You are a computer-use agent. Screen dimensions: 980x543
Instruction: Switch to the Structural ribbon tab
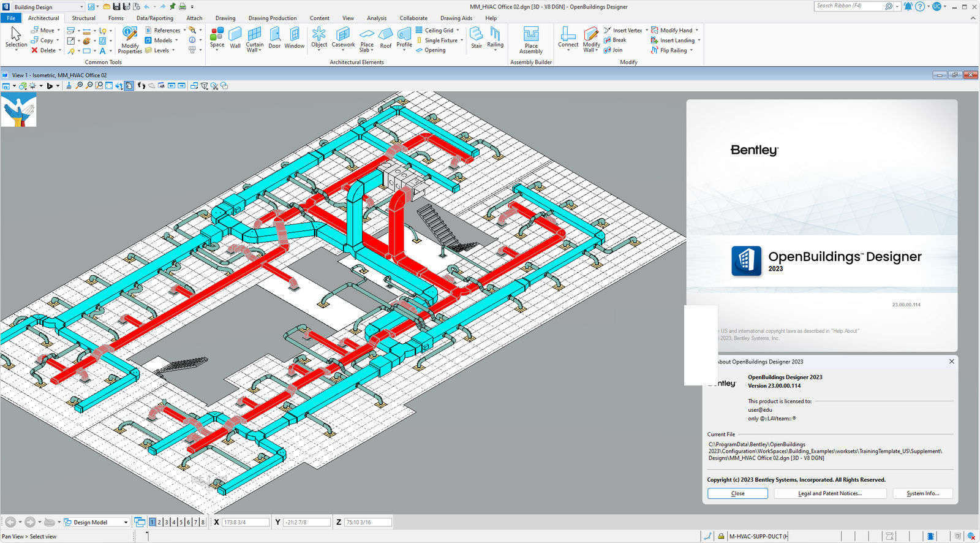click(x=83, y=18)
